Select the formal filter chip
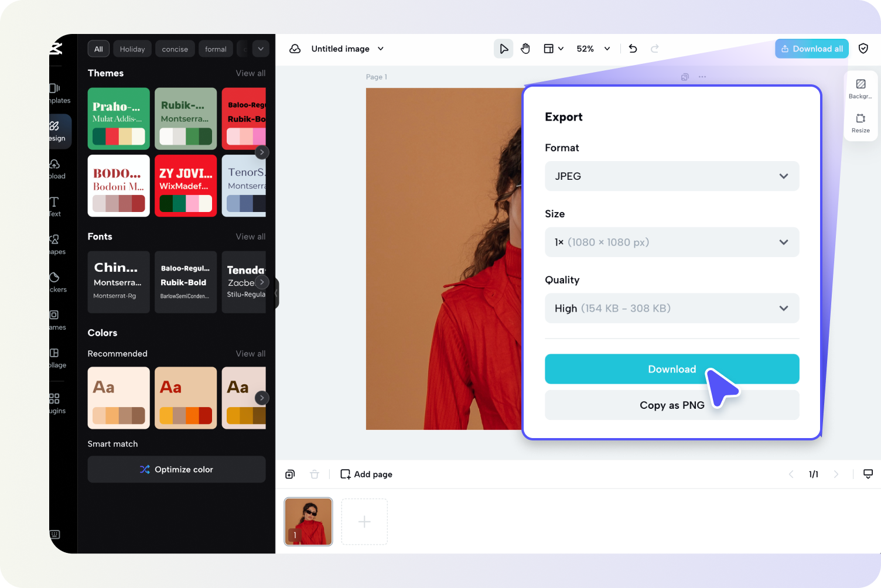This screenshot has width=881, height=588. click(216, 49)
